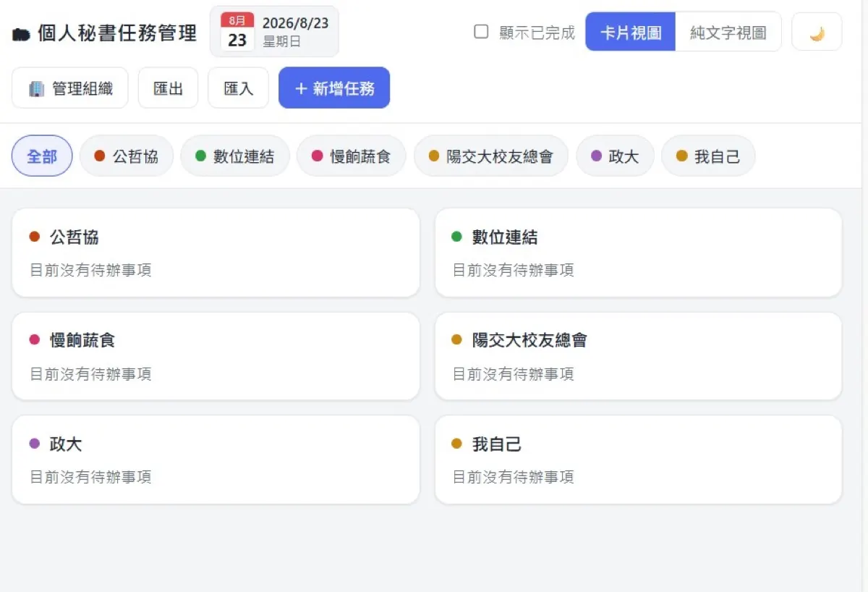The image size is (868, 592).
Task: Click the pink dot on 慢餉蔬食 card
Action: tap(34, 339)
